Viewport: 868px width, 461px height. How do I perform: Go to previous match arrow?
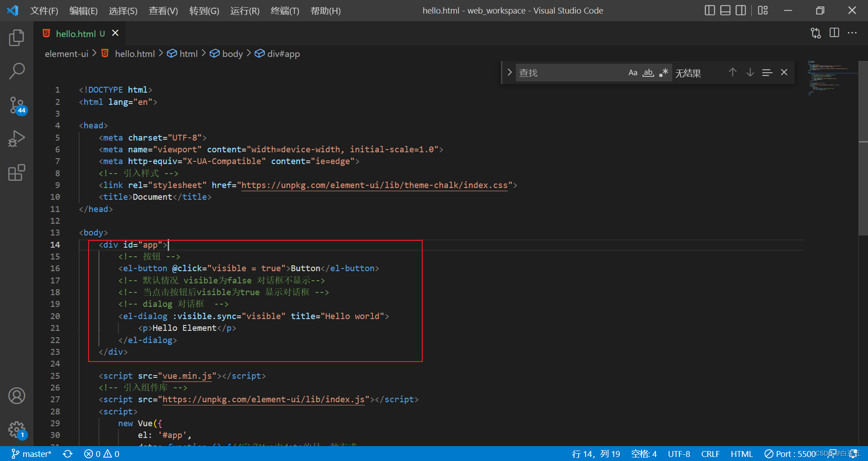[x=733, y=72]
